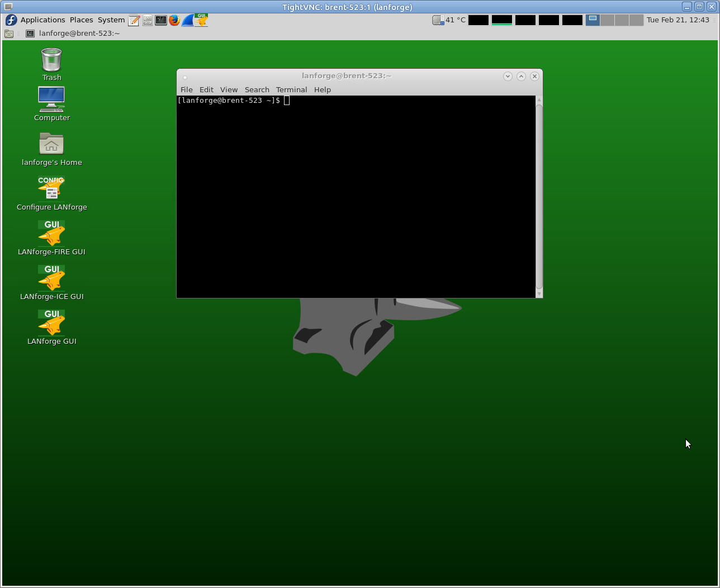720x588 pixels.
Task: Open the Trash desktop icon
Action: coord(51,64)
